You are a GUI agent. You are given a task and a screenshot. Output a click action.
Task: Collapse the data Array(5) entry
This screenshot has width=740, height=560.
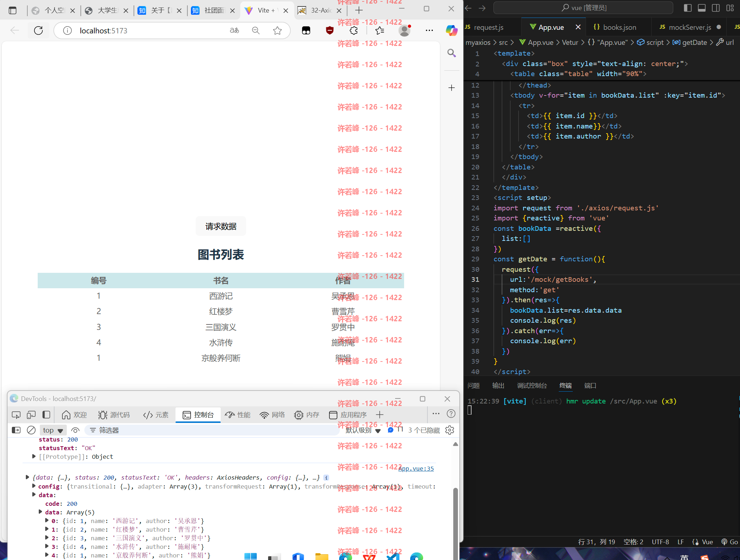pyautogui.click(x=40, y=512)
